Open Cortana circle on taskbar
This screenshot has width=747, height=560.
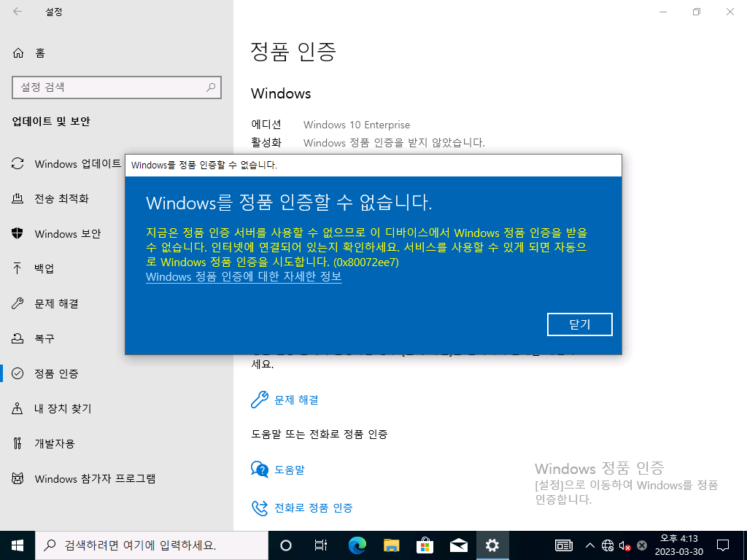point(285,545)
